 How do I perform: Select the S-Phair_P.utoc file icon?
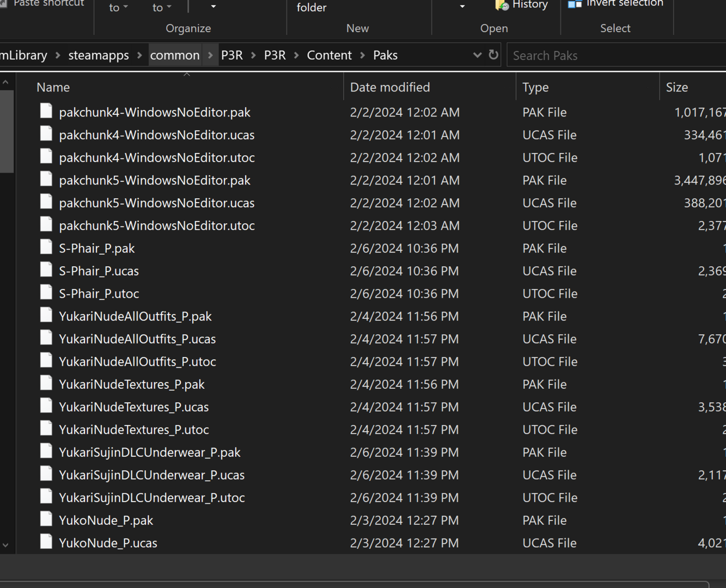pyautogui.click(x=46, y=293)
